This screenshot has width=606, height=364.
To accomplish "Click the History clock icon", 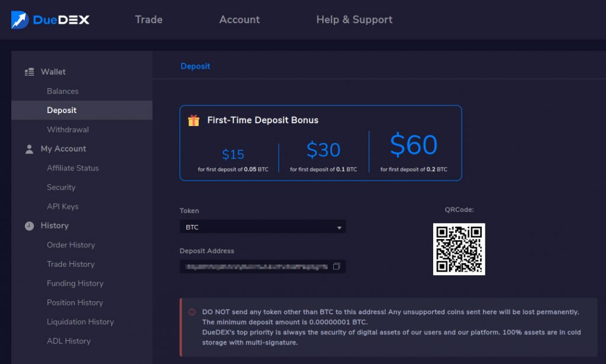I will tap(30, 226).
